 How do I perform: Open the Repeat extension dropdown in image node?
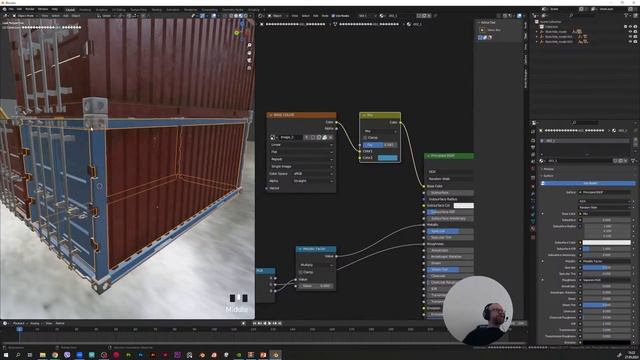coord(302,159)
